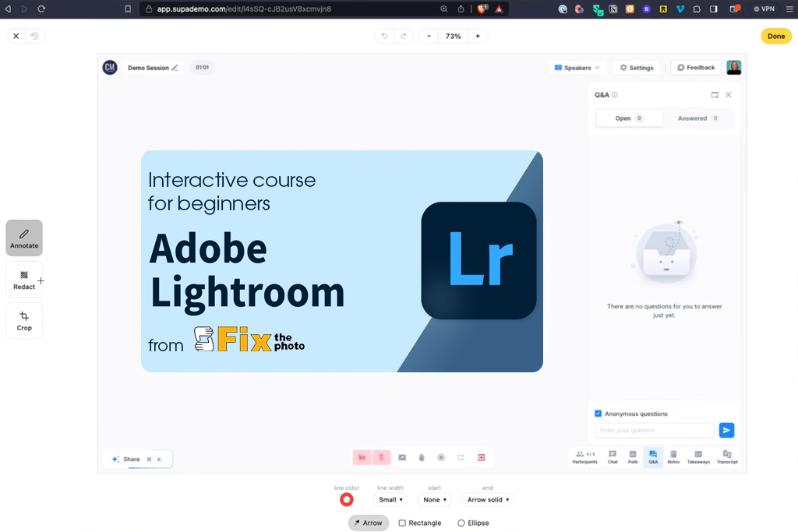Open the line width Small dropdown
The height and width of the screenshot is (532, 798).
(x=390, y=499)
